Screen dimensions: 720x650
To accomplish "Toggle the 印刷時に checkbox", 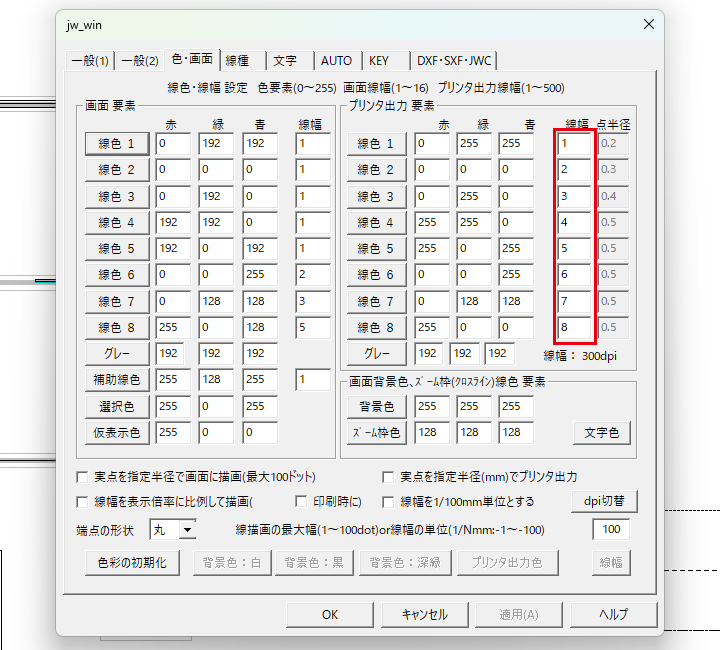I will click(x=301, y=501).
